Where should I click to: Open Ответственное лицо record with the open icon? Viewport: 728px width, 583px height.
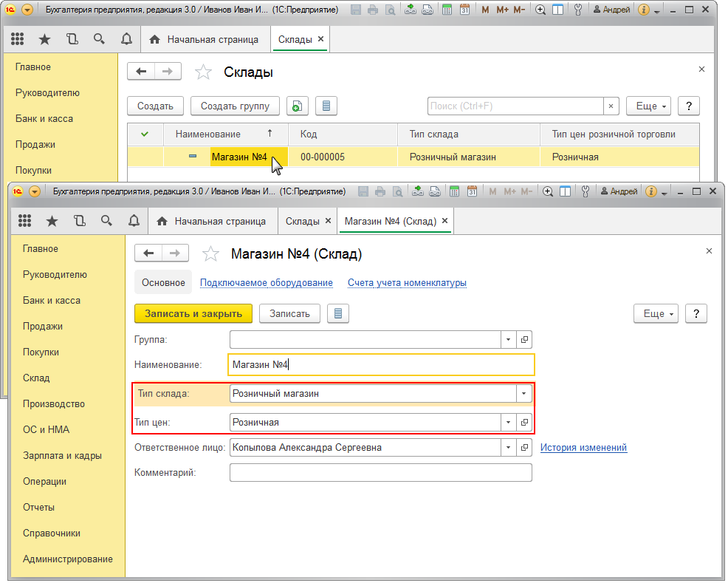point(524,448)
